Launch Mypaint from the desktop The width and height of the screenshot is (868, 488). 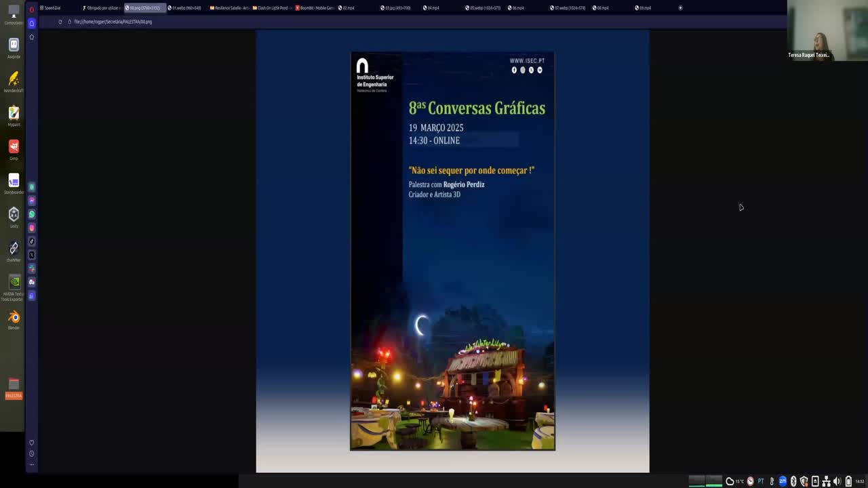click(14, 115)
